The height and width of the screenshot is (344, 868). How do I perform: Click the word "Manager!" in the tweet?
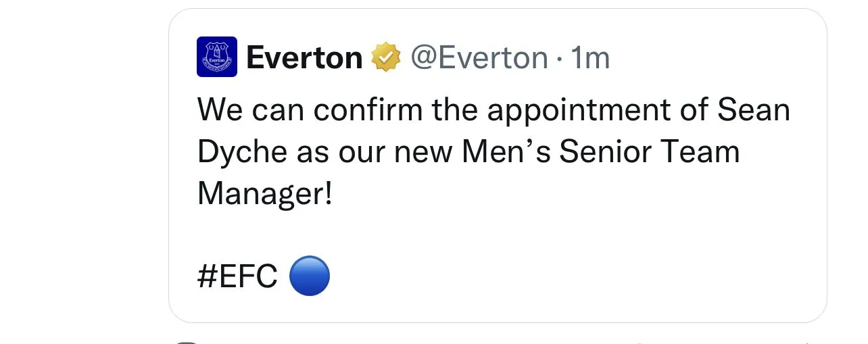[x=265, y=195]
